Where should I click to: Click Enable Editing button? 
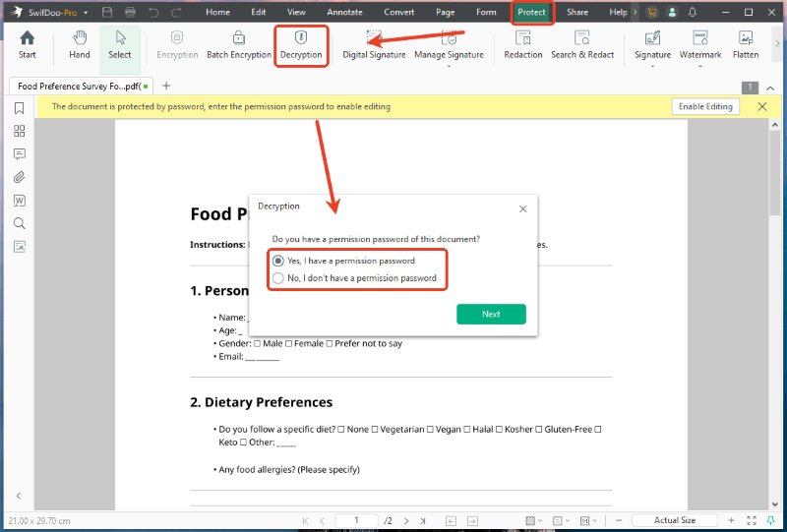coord(705,106)
